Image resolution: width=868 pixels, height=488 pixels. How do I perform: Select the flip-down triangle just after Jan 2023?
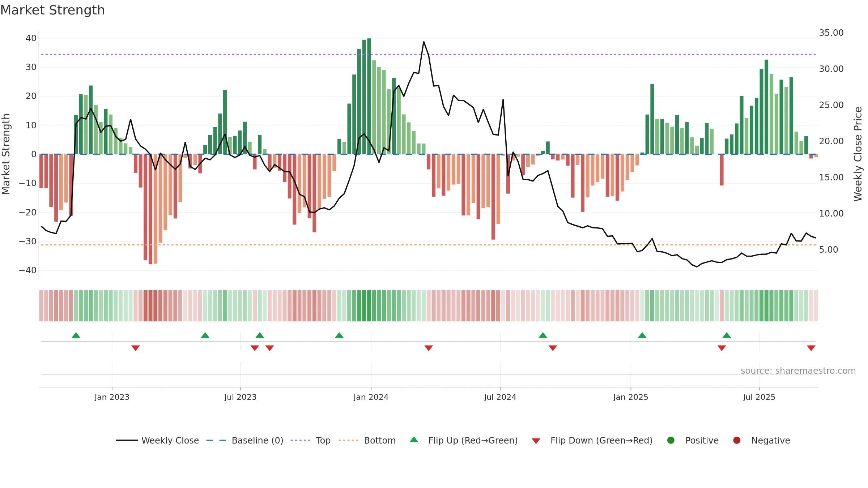(136, 348)
